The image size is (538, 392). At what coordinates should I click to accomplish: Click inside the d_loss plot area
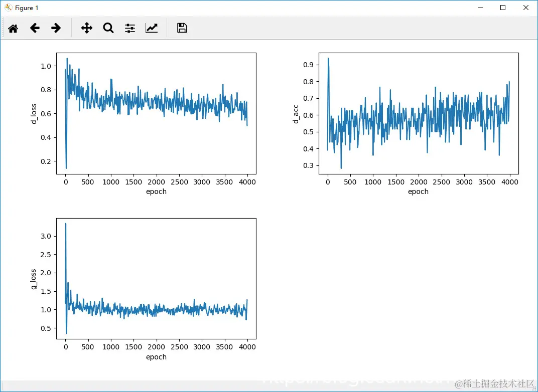coord(156,114)
